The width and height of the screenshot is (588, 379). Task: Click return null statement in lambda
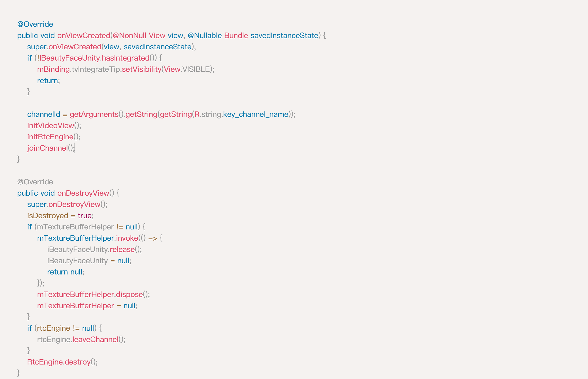[66, 272]
